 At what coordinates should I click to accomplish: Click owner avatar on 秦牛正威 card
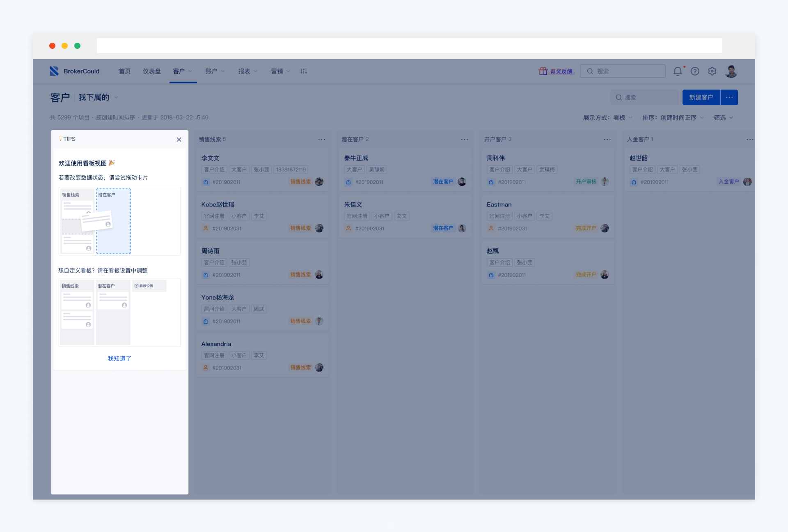(462, 181)
